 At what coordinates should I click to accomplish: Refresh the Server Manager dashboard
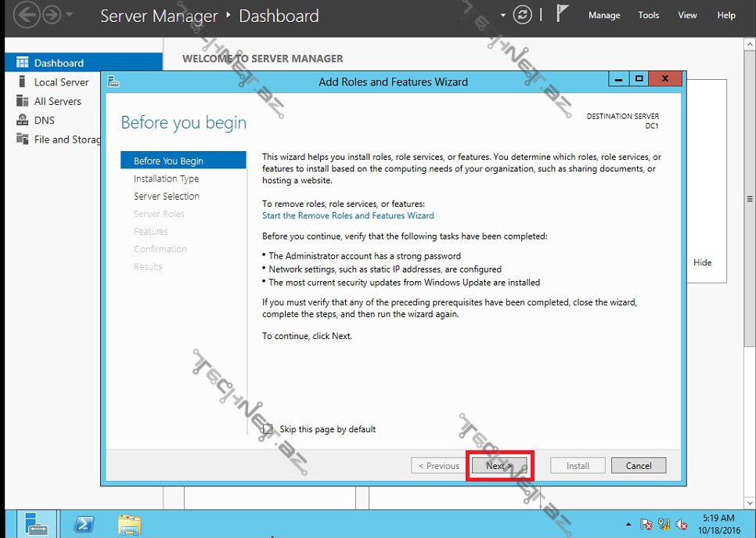click(x=522, y=15)
